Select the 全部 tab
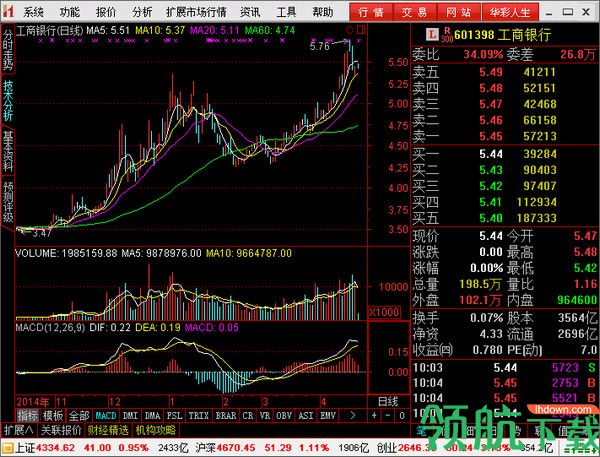Image resolution: width=600 pixels, height=457 pixels. coord(78,415)
